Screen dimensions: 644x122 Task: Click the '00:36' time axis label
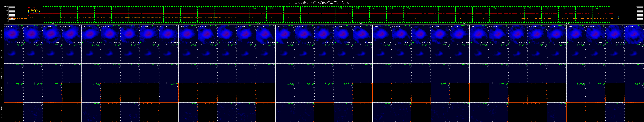pyautogui.click(x=567, y=23)
